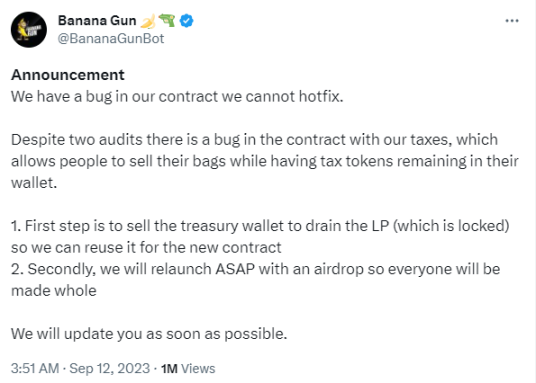This screenshot has height=383, width=536.
Task: Visit the @BananaGunBot handle link
Action: pos(111,38)
